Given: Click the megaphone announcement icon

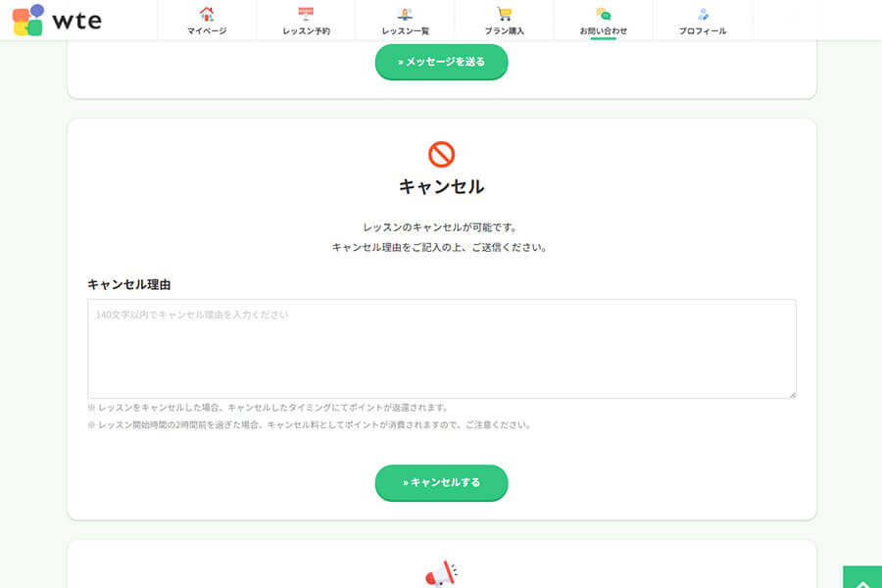Looking at the screenshot, I should [441, 573].
